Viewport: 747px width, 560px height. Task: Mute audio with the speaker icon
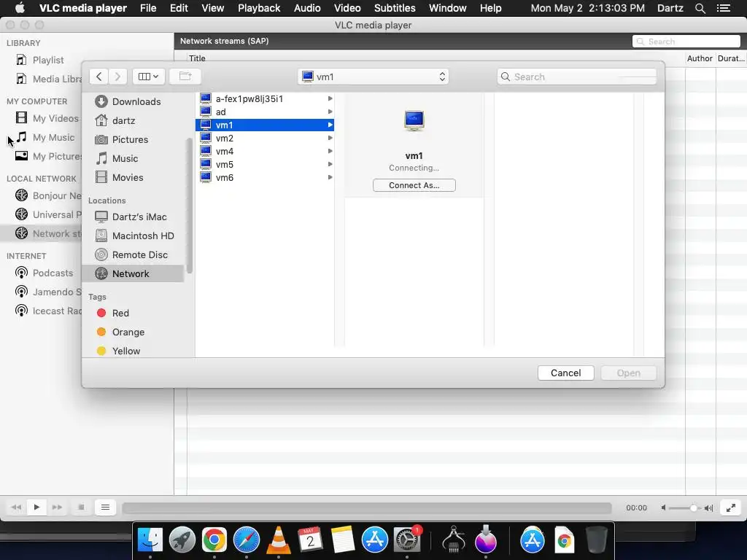pos(663,507)
